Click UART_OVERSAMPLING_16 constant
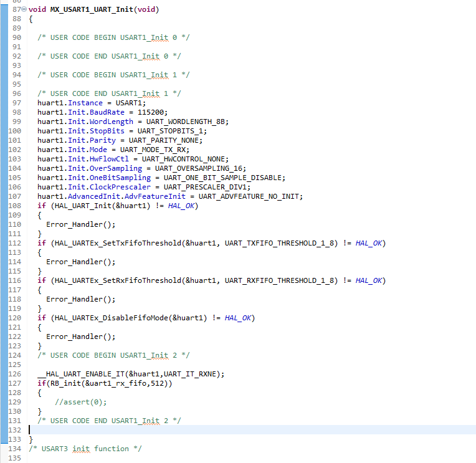476x463 pixels. coord(199,168)
